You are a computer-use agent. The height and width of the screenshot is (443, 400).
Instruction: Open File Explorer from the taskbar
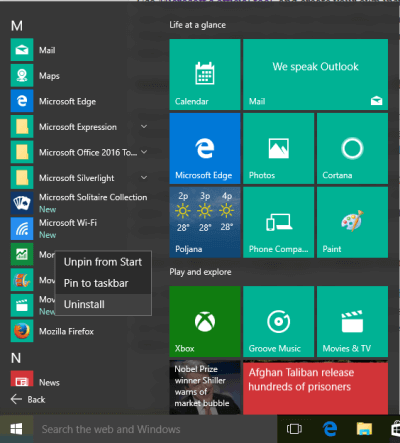(x=364, y=429)
